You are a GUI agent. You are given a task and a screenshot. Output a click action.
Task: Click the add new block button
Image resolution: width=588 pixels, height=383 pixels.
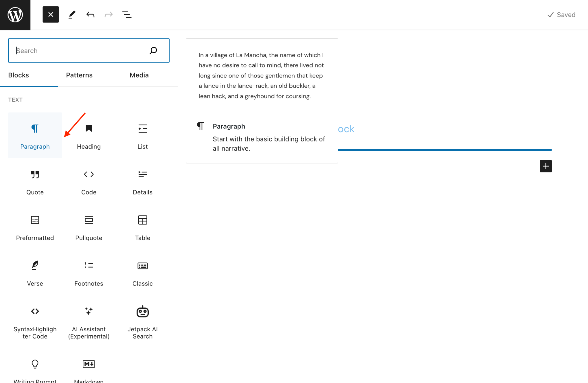coord(546,166)
